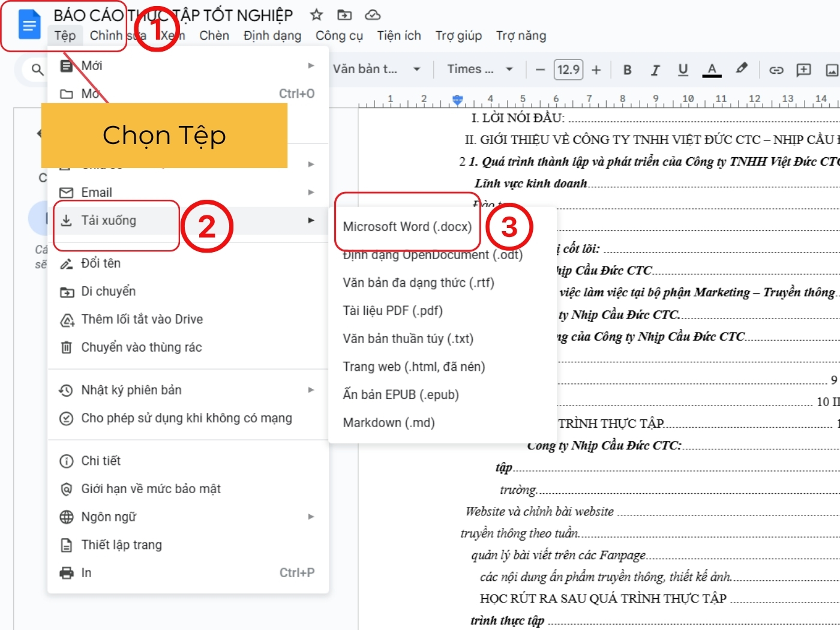This screenshot has height=630, width=840.
Task: Check the cloud save status icon
Action: pos(373,15)
